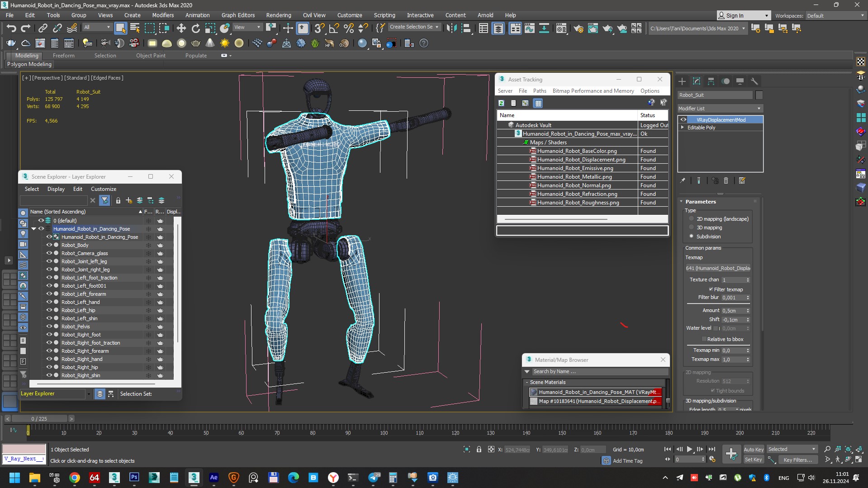Lock cell editing in Scene Explorer
The image size is (868, 488).
[118, 200]
